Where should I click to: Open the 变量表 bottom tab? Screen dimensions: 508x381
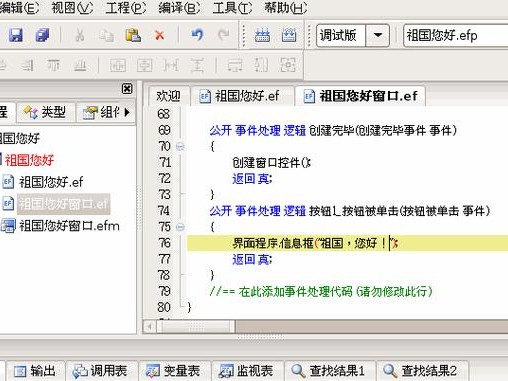pos(175,371)
